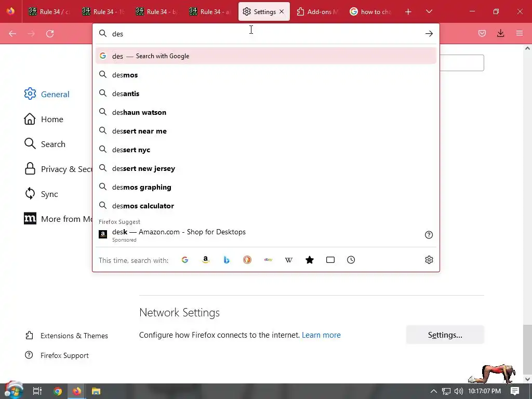The image size is (532, 399).
Task: Open Network Settings… button
Action: tap(445, 335)
